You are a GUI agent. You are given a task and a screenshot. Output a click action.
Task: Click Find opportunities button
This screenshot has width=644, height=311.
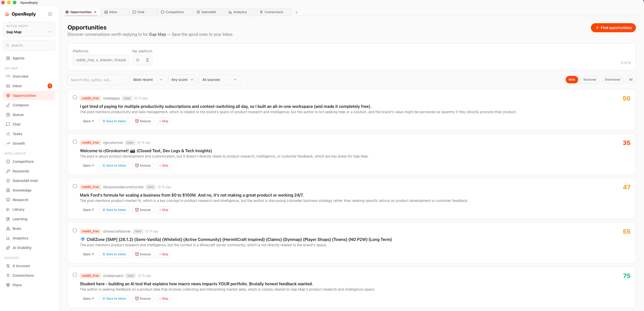click(x=613, y=28)
